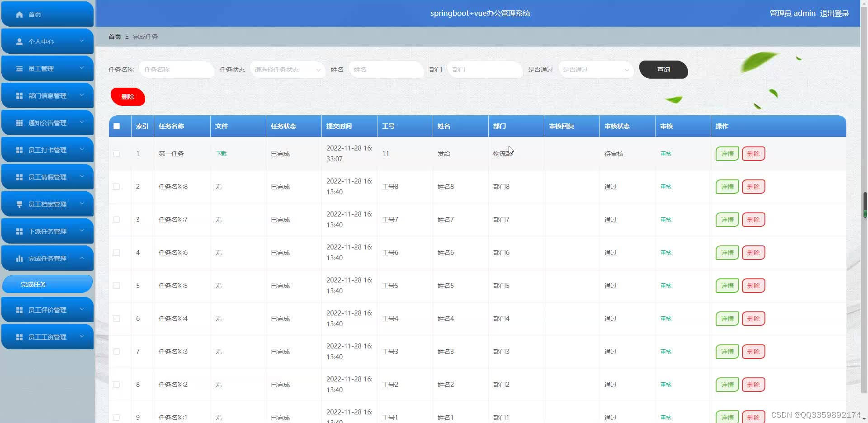Check the row checkbox for 第一任务
The image size is (868, 423).
tap(117, 154)
